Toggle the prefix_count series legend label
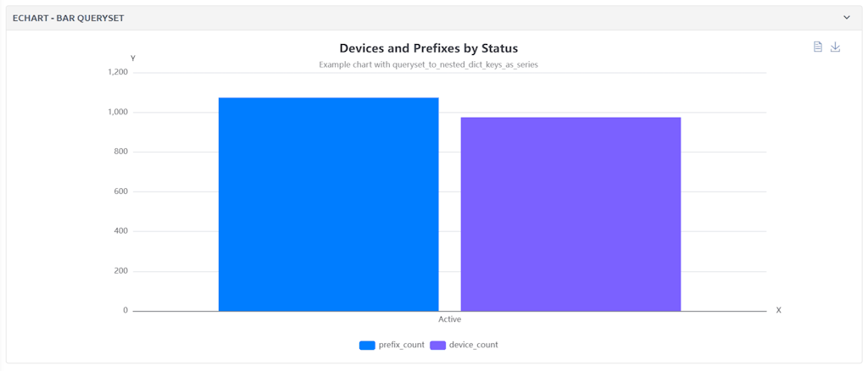Screen dimensions: 868x371 point(401,346)
